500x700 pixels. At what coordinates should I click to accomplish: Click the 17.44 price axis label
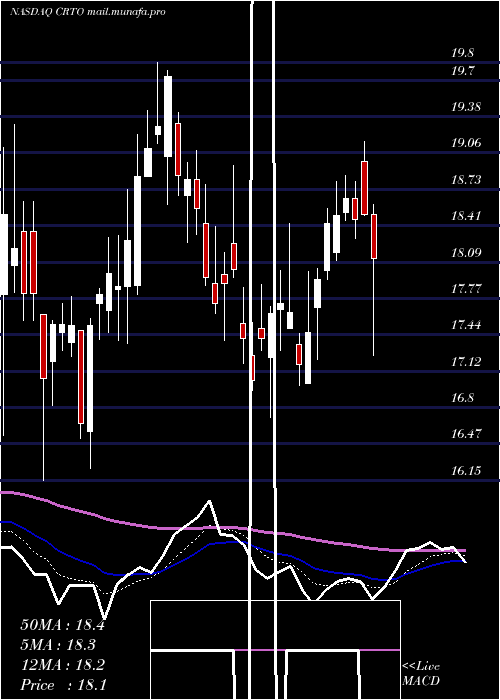466,325
